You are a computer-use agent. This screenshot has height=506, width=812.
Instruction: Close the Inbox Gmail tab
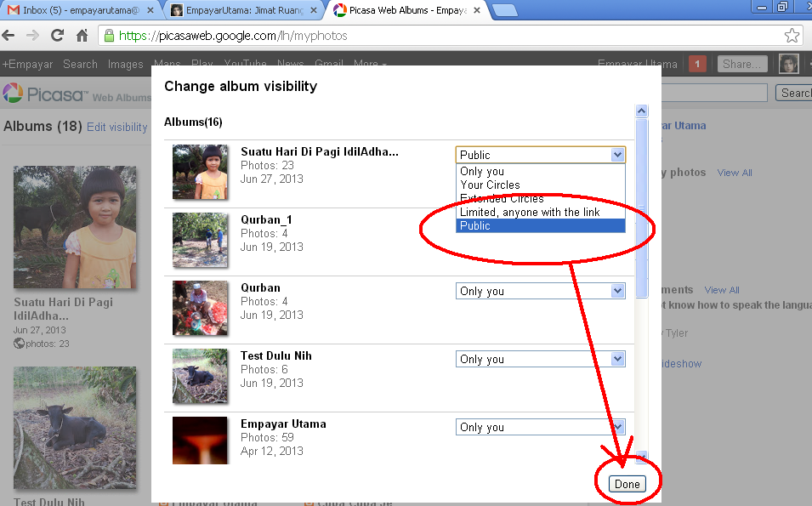point(150,10)
